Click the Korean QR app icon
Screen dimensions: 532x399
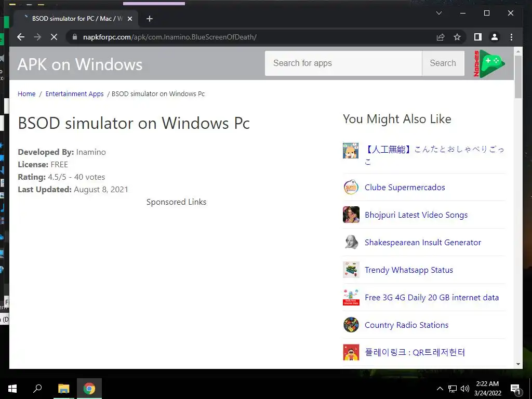[x=351, y=352]
